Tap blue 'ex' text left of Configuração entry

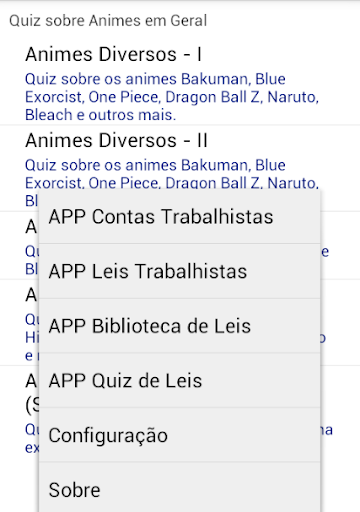point(32,448)
